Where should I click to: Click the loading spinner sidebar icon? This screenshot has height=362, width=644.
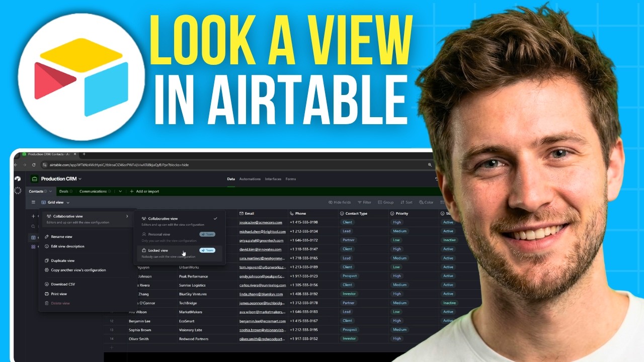pos(18,191)
